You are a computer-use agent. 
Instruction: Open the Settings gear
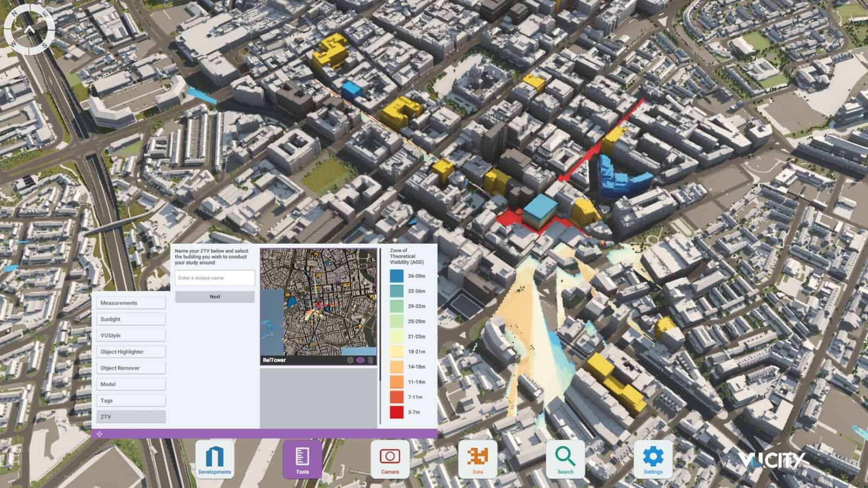click(654, 458)
